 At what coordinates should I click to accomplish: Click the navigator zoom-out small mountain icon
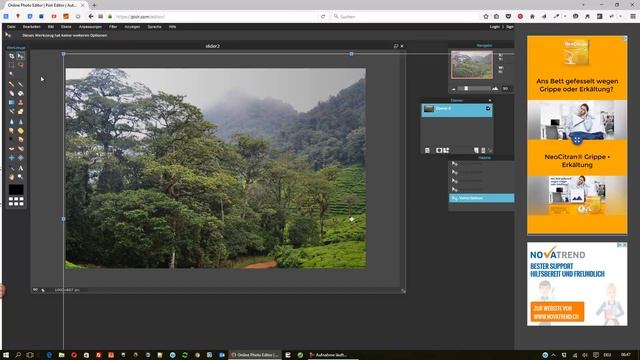453,89
